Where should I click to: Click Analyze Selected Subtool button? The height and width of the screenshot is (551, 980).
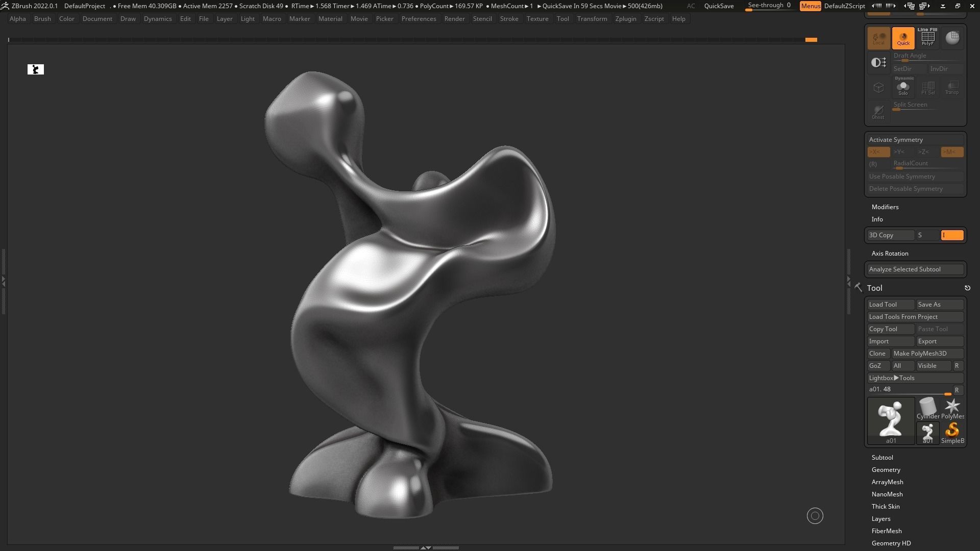(x=915, y=269)
